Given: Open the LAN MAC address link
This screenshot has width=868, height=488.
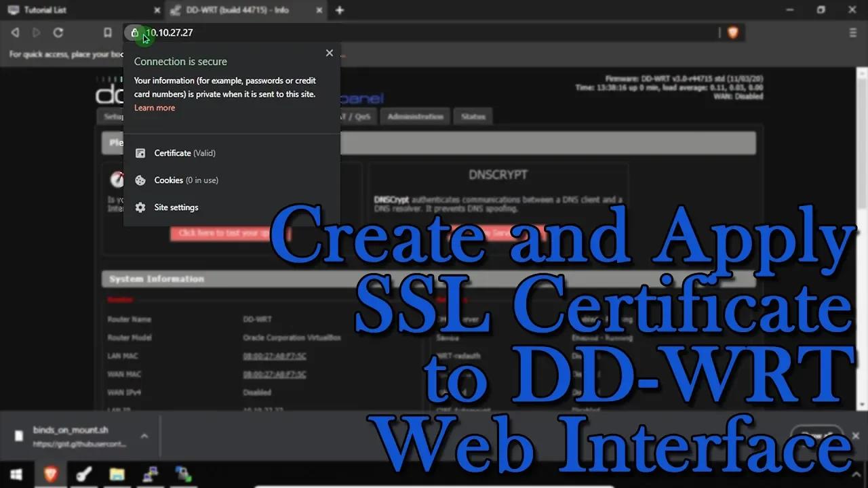Looking at the screenshot, I should (x=275, y=355).
